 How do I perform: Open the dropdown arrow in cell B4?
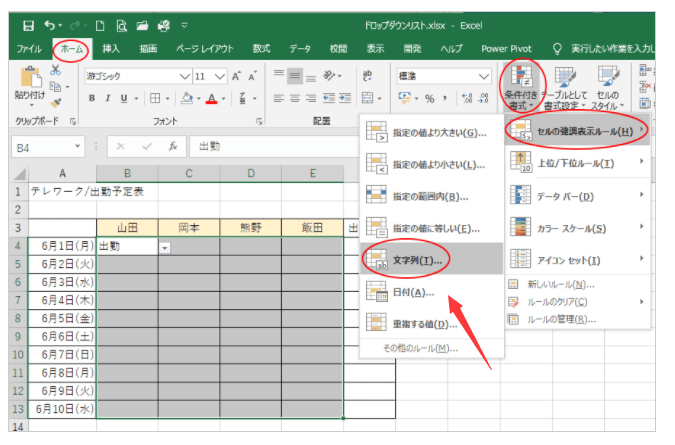(x=165, y=246)
